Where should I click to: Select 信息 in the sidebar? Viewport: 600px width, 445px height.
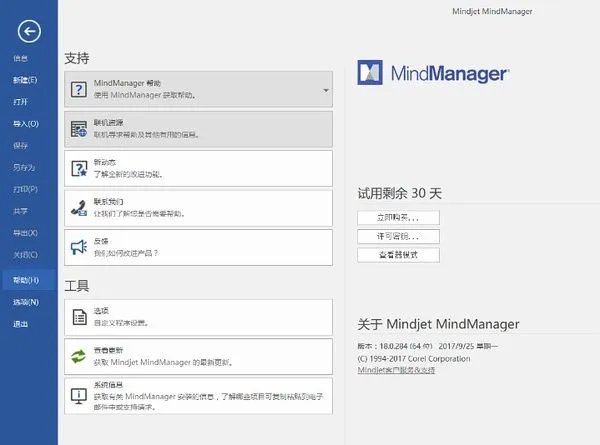[x=20, y=58]
